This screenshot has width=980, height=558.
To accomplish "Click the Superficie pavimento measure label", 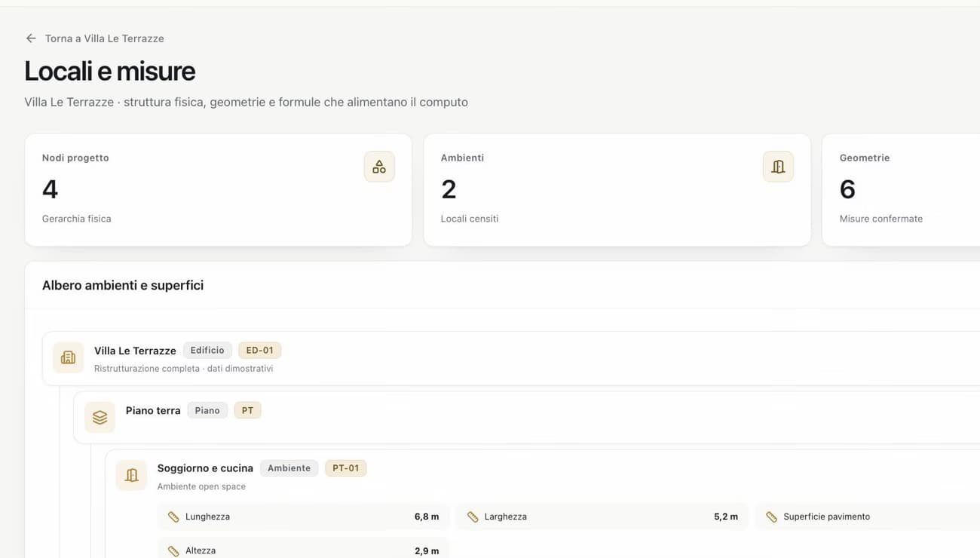I will [x=827, y=517].
